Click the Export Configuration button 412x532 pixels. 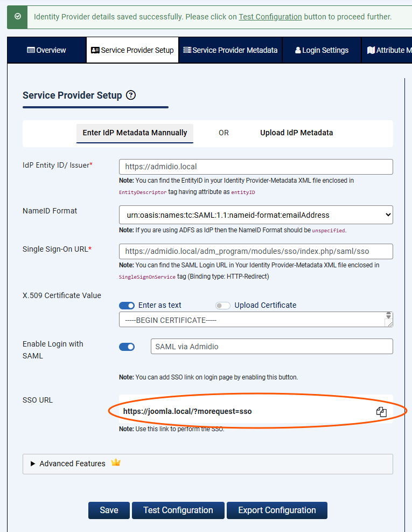[277, 510]
